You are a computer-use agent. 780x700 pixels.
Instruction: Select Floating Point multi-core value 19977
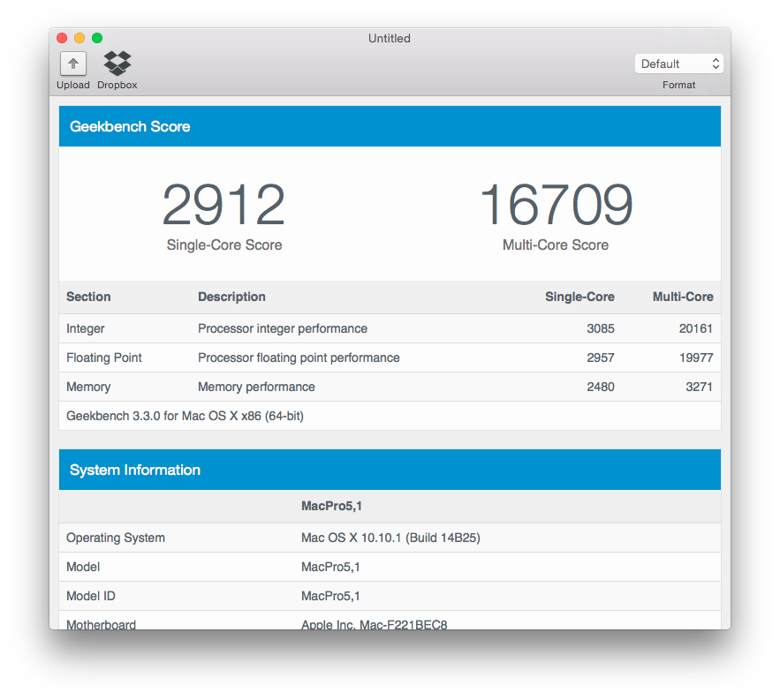(696, 358)
